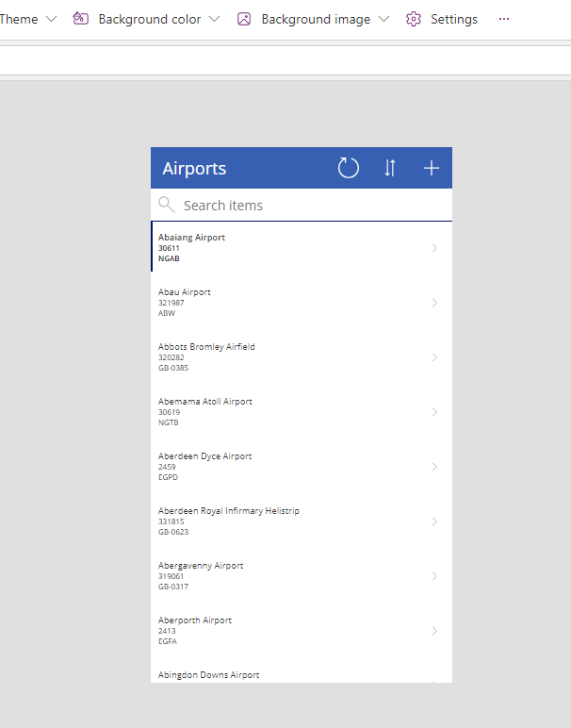
Task: Click the Background image label
Action: pyautogui.click(x=316, y=19)
